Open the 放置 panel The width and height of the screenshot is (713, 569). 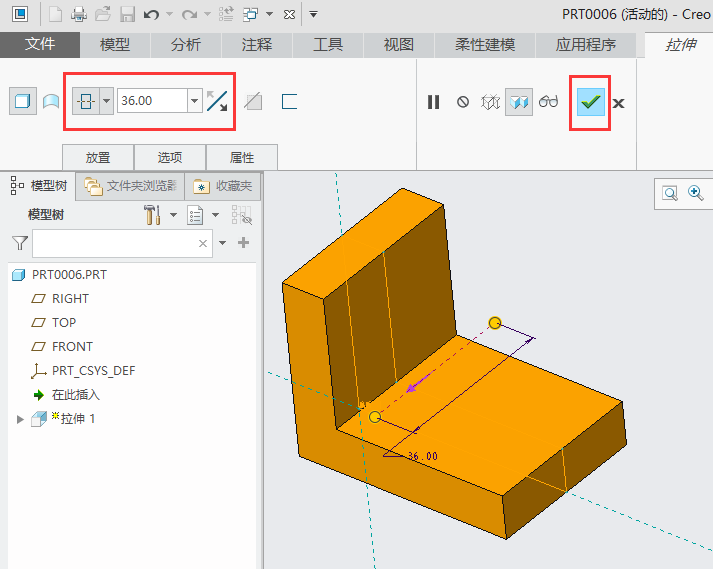[98, 157]
